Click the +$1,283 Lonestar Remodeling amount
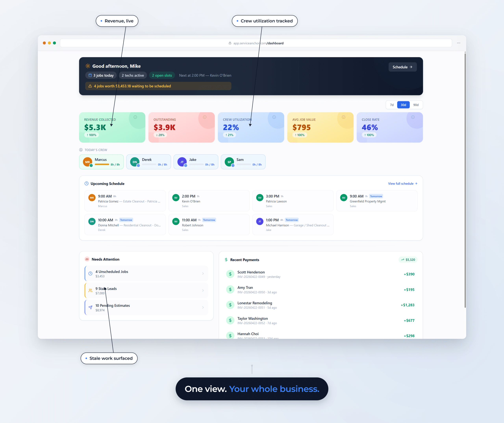This screenshot has height=423, width=504. tap(408, 305)
